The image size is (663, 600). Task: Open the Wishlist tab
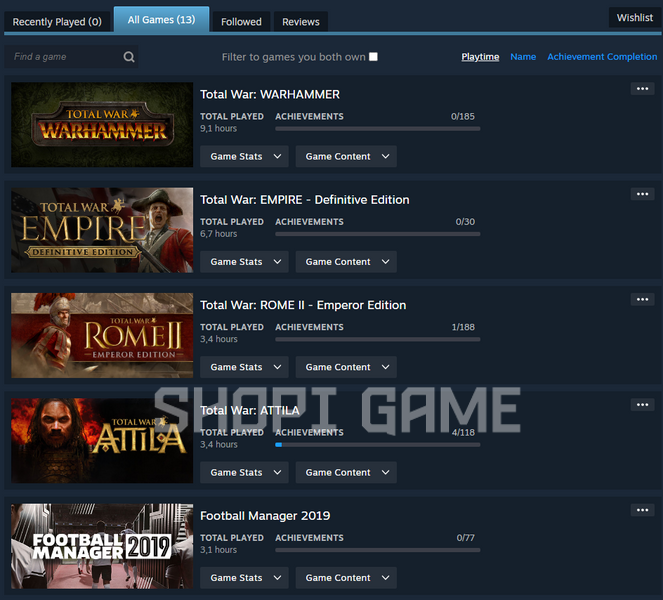coord(635,17)
